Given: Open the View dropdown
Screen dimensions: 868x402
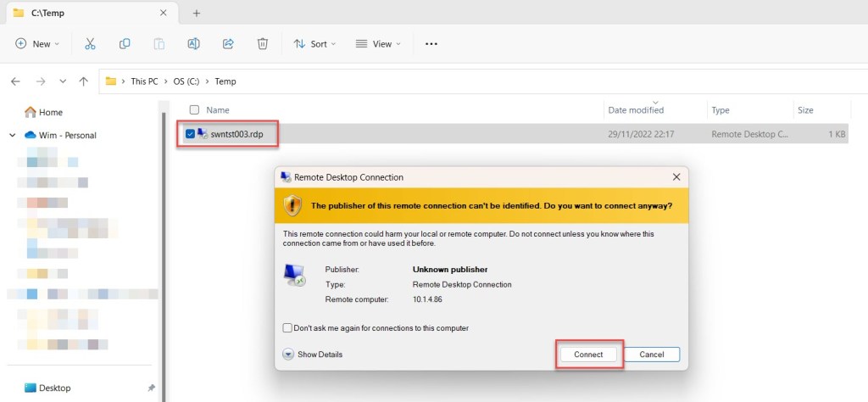Looking at the screenshot, I should (378, 44).
